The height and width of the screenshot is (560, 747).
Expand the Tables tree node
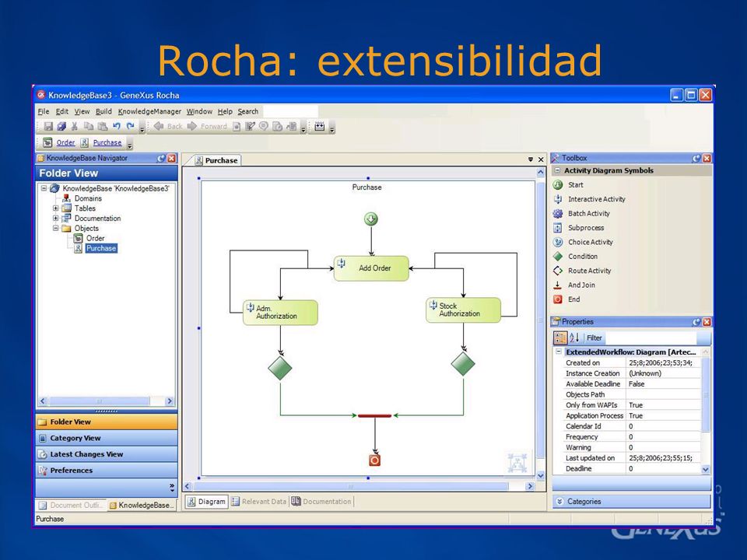tap(56, 208)
